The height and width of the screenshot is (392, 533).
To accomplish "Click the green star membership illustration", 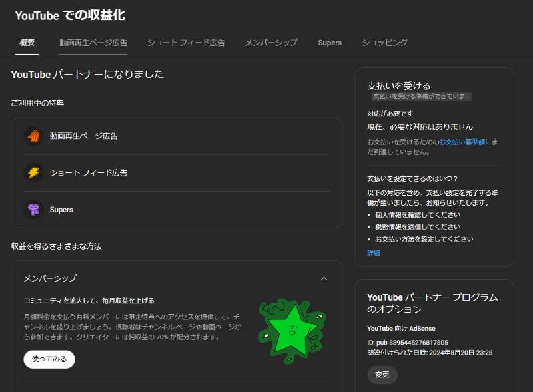I will tap(292, 331).
